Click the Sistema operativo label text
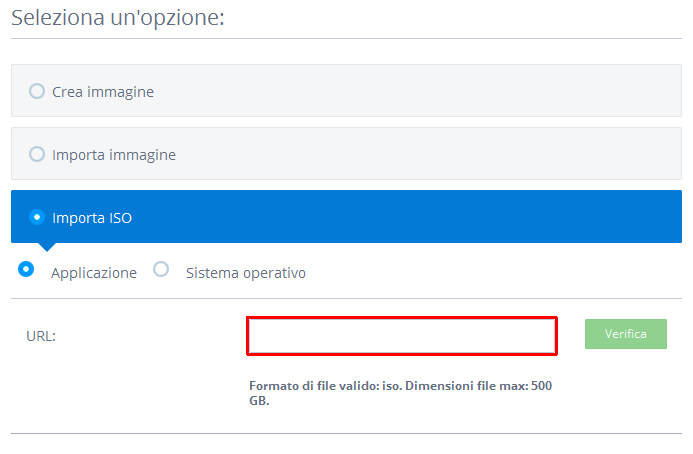The height and width of the screenshot is (454, 693). pyautogui.click(x=246, y=273)
